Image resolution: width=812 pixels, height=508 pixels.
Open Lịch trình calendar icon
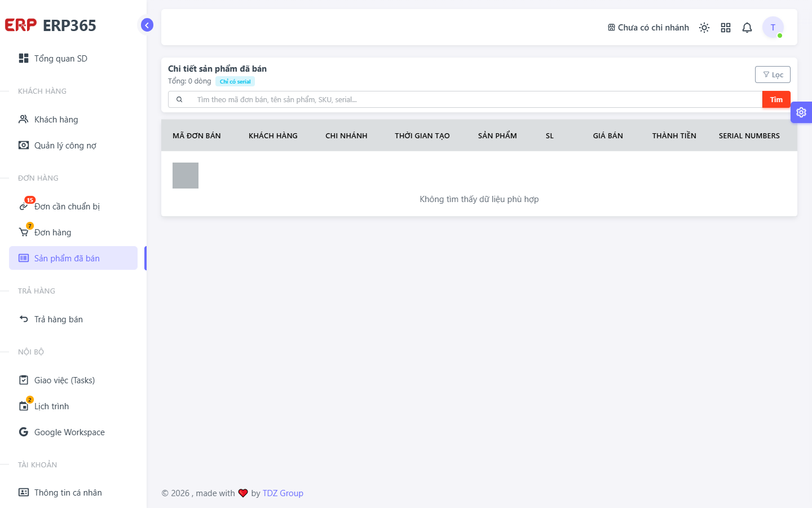[24, 406]
